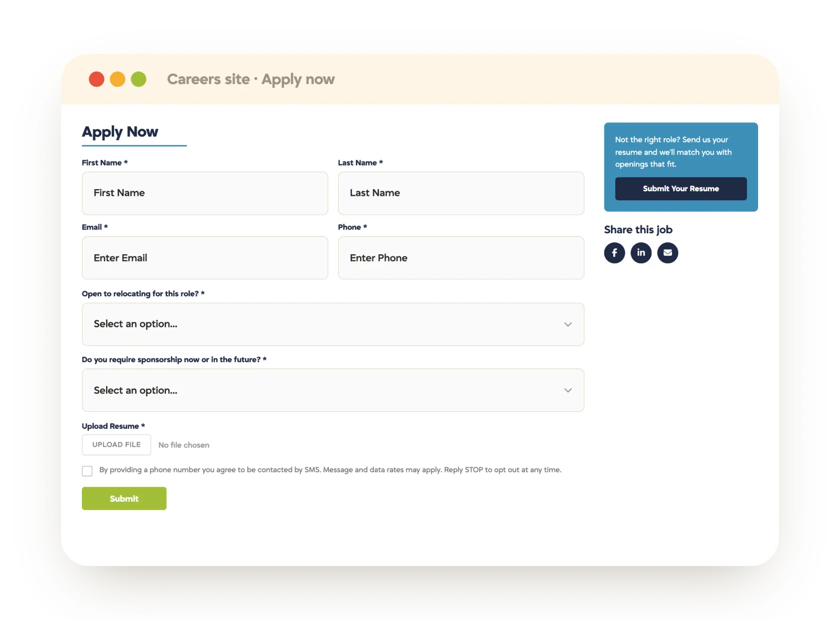Image resolution: width=840 pixels, height=620 pixels.
Task: Click the 'Careers site · Apply now' title
Action: point(251,79)
